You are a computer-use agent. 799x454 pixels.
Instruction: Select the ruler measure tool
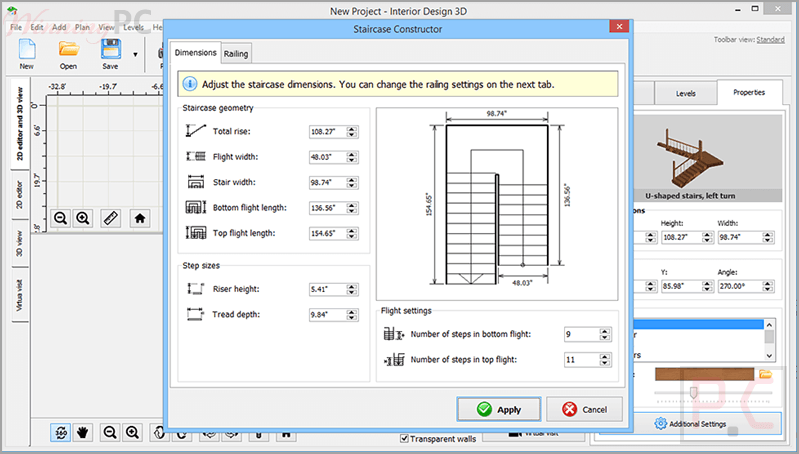point(111,219)
